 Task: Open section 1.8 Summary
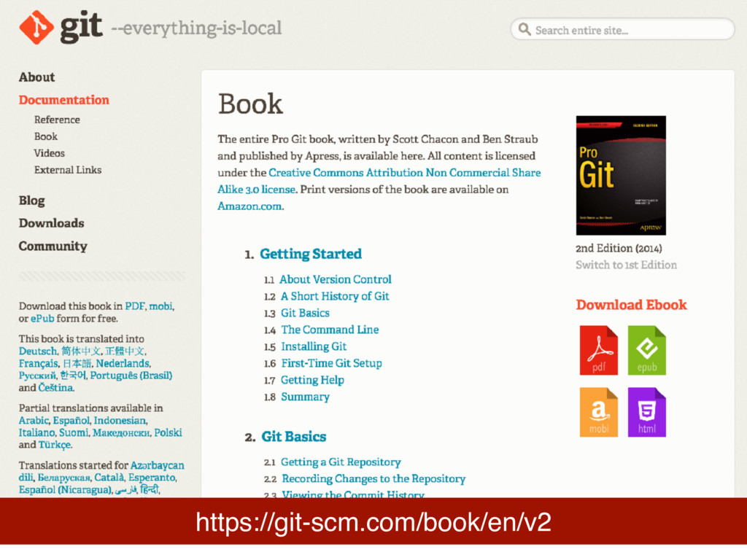point(305,397)
